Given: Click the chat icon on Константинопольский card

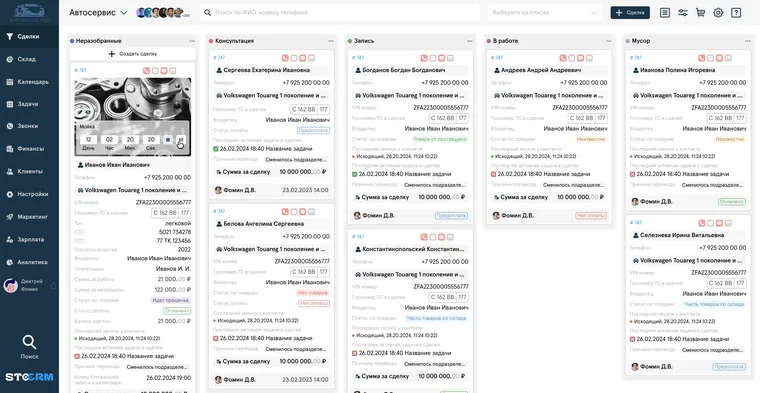Looking at the screenshot, I should pos(442,237).
